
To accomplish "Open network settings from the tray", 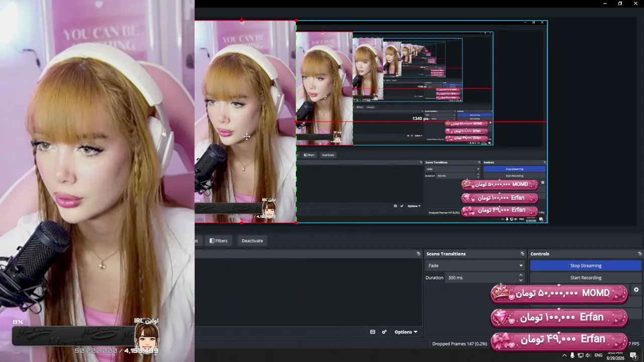I will [x=580, y=355].
